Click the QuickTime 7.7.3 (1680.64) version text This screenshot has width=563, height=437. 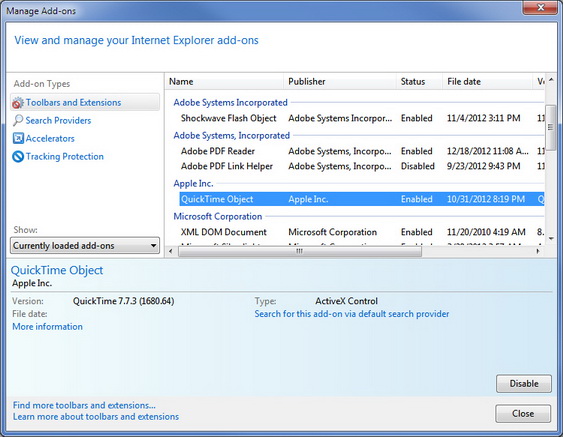(124, 301)
